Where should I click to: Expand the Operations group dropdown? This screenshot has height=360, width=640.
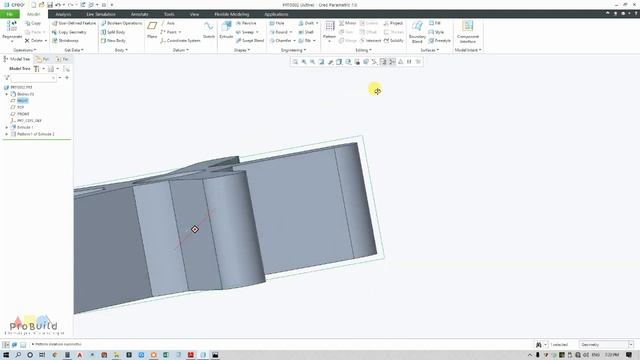pos(24,50)
